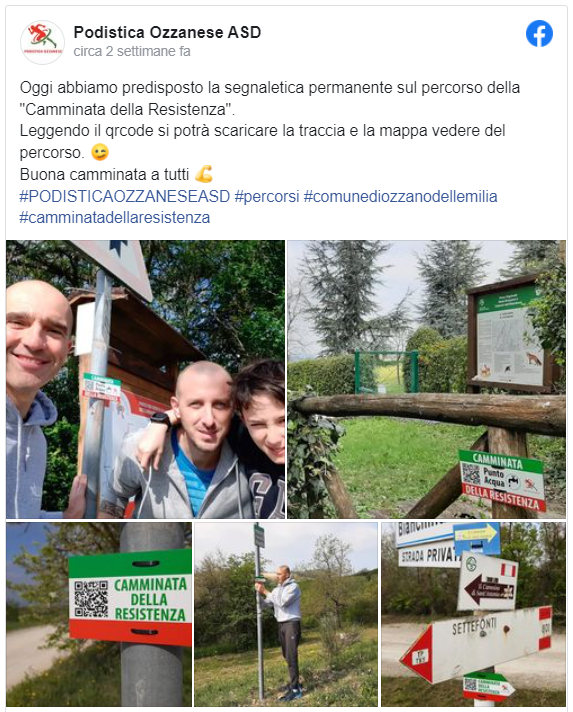View the selfie photo of three people
This screenshot has width=573, height=712.
145,379
